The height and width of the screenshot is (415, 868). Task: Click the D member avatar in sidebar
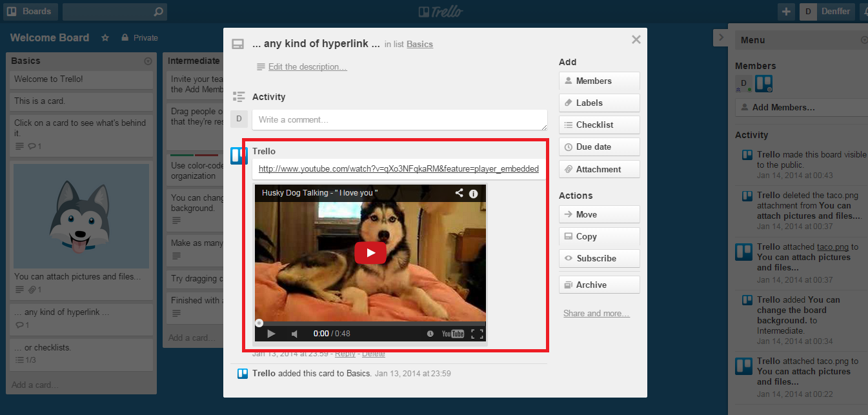744,84
